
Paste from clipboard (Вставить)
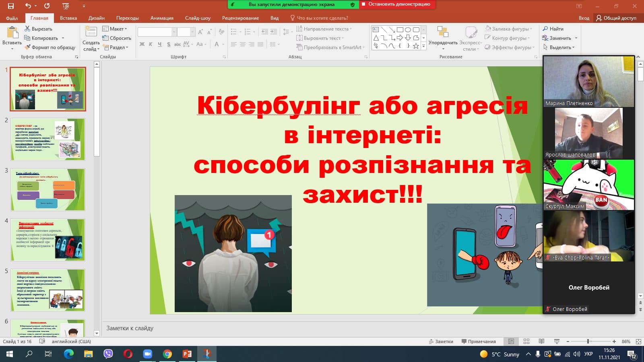tap(12, 38)
